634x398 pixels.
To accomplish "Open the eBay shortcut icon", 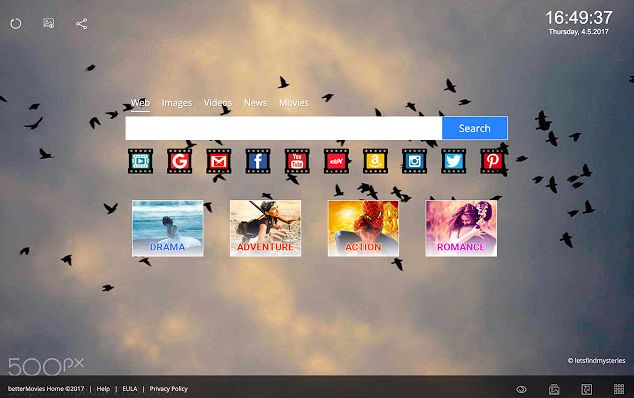I will click(x=336, y=161).
